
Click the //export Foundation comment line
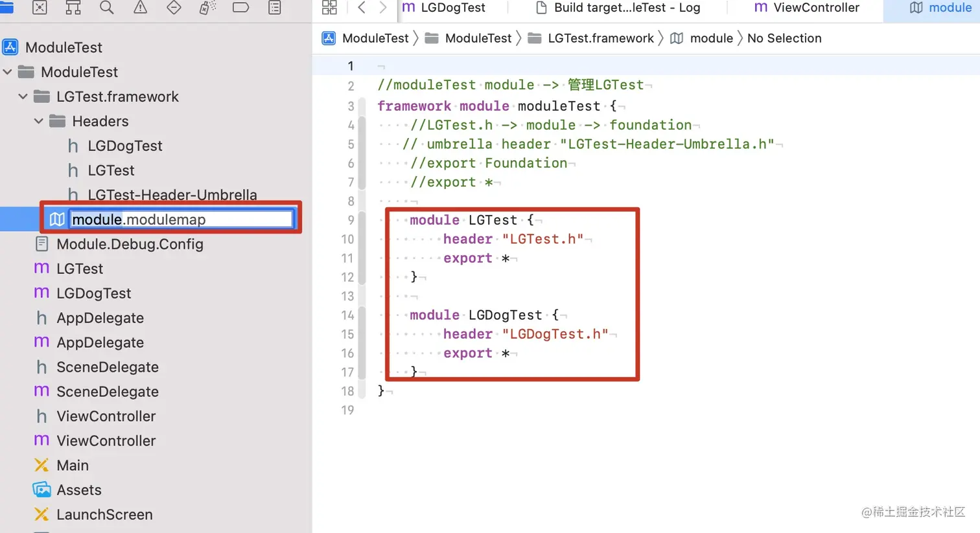point(489,163)
